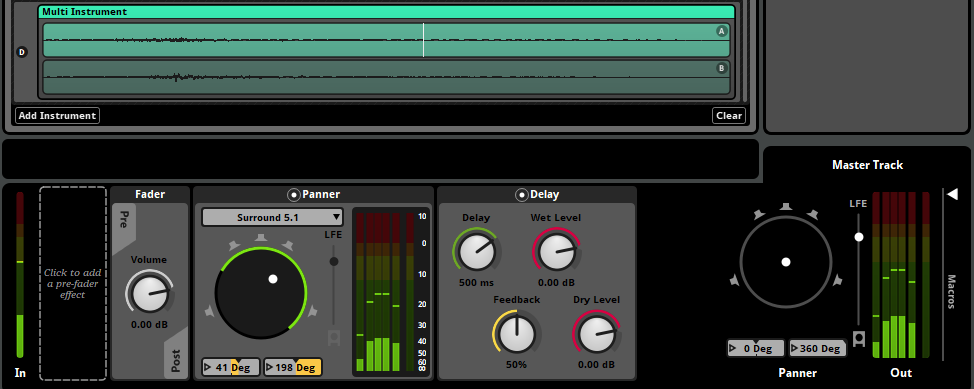Click the center speaker icon on Panner
This screenshot has width=974, height=389.
pyautogui.click(x=261, y=237)
